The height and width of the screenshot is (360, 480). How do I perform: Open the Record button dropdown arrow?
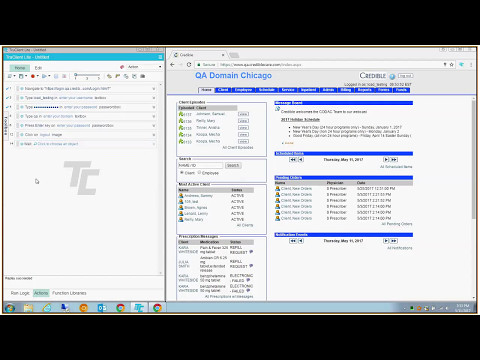(37, 76)
